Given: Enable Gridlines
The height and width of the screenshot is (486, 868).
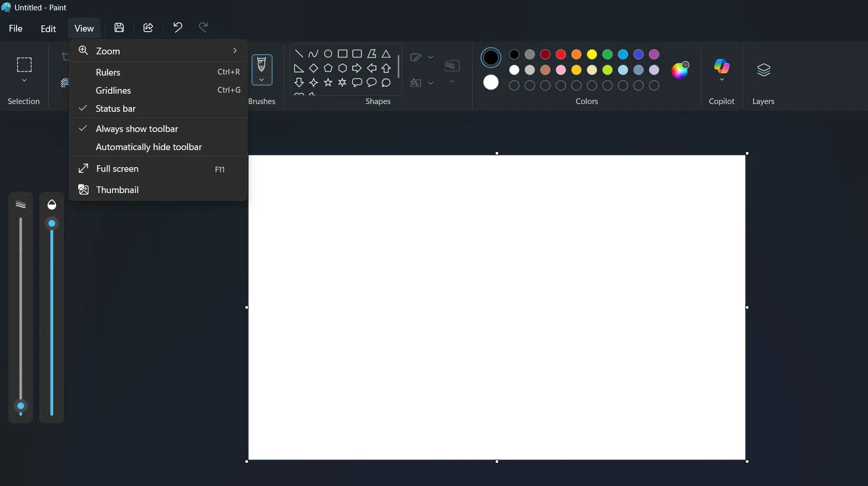Looking at the screenshot, I should (x=114, y=90).
